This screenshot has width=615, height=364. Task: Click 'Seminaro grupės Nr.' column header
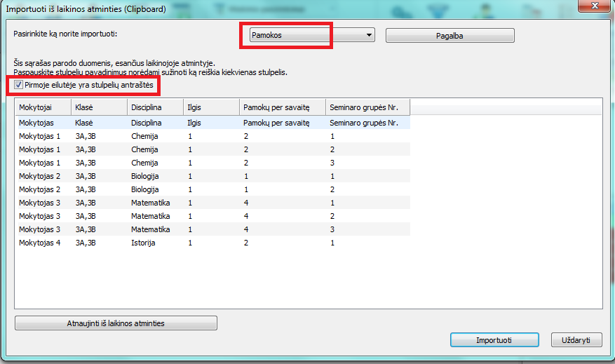pos(368,107)
